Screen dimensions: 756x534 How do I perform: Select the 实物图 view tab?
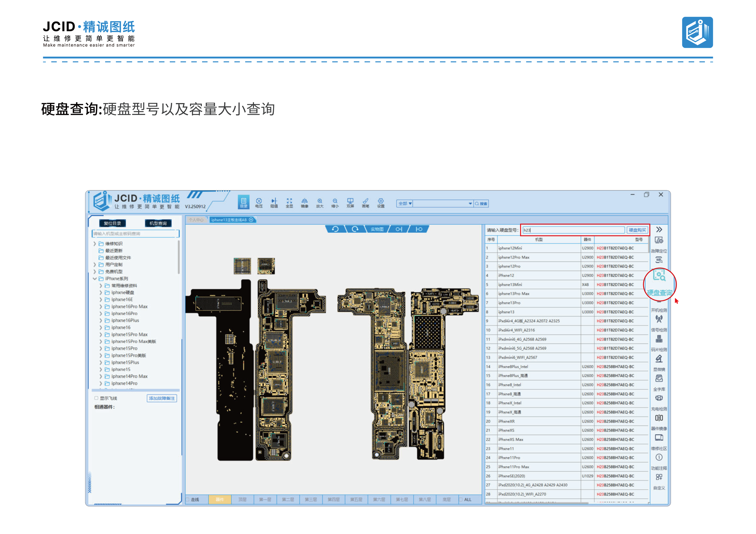click(x=377, y=229)
